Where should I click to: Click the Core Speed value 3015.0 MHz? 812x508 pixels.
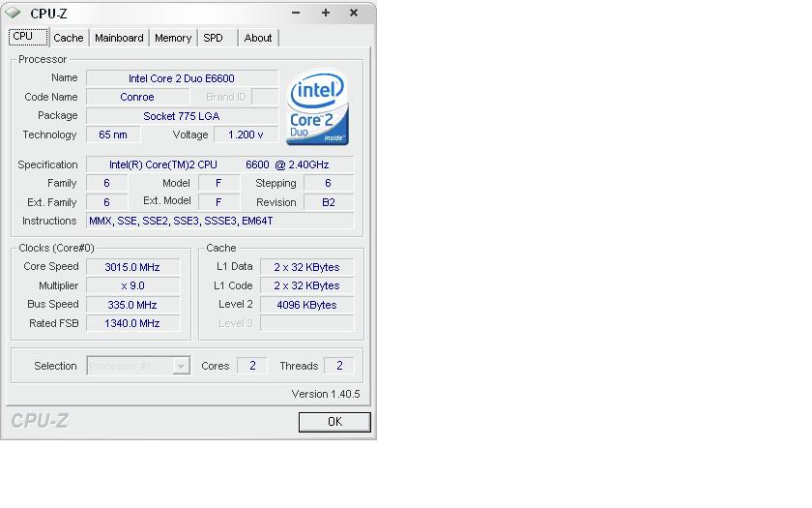tap(132, 267)
